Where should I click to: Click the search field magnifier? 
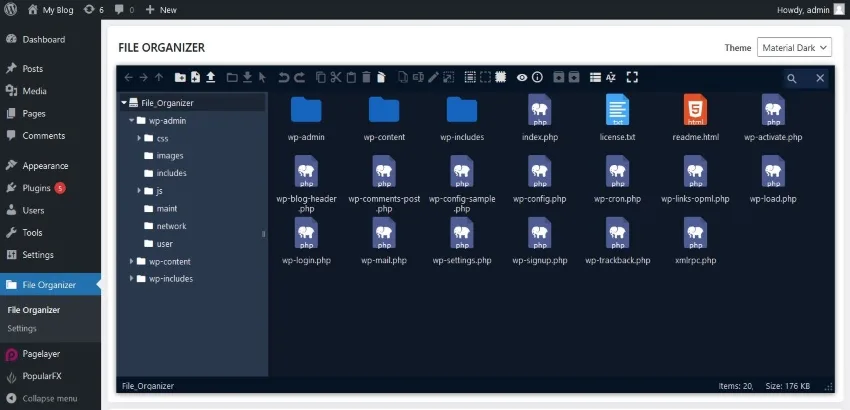(792, 79)
